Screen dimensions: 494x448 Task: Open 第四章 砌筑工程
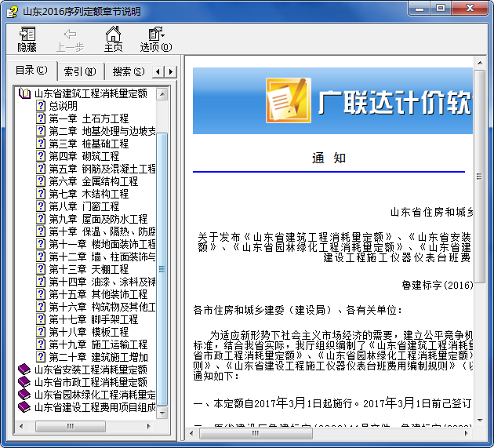coord(84,156)
